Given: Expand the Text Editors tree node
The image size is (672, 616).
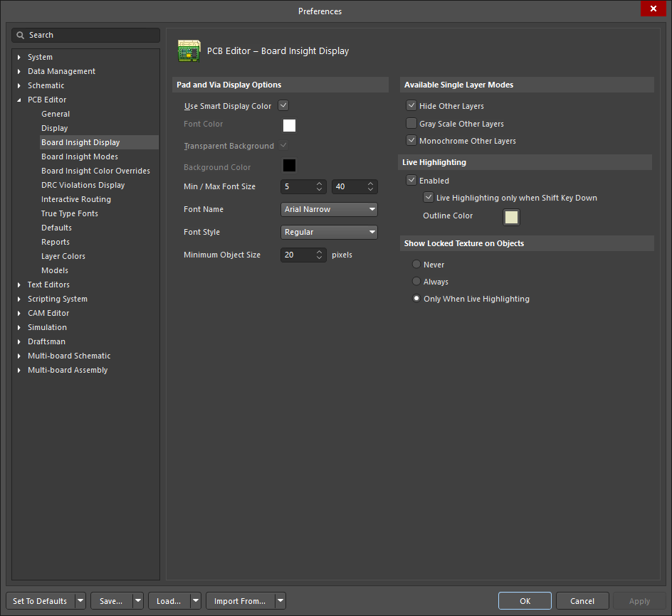Looking at the screenshot, I should (x=19, y=285).
